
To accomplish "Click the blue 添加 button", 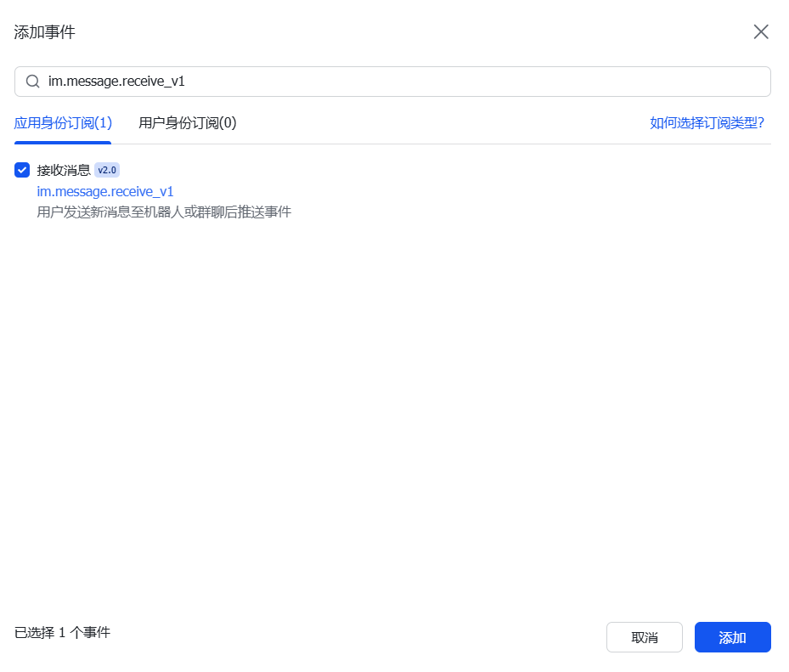I will click(733, 637).
